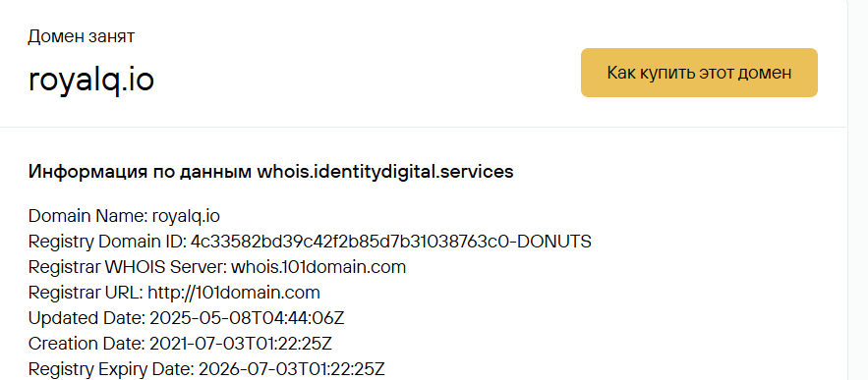This screenshot has height=380, width=868.
Task: Click the 'Creation Date:' label
Action: tap(87, 344)
